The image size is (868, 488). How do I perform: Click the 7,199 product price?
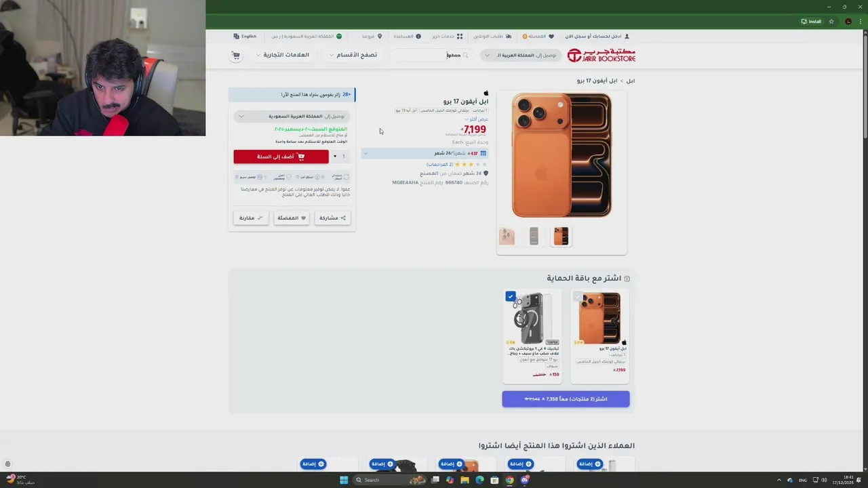(x=474, y=129)
